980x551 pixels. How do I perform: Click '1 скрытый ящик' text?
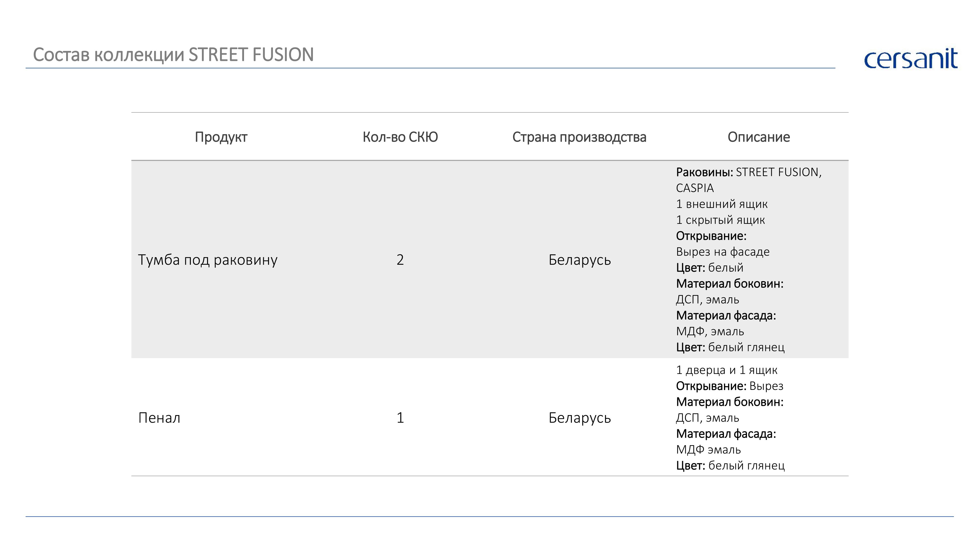pos(721,220)
